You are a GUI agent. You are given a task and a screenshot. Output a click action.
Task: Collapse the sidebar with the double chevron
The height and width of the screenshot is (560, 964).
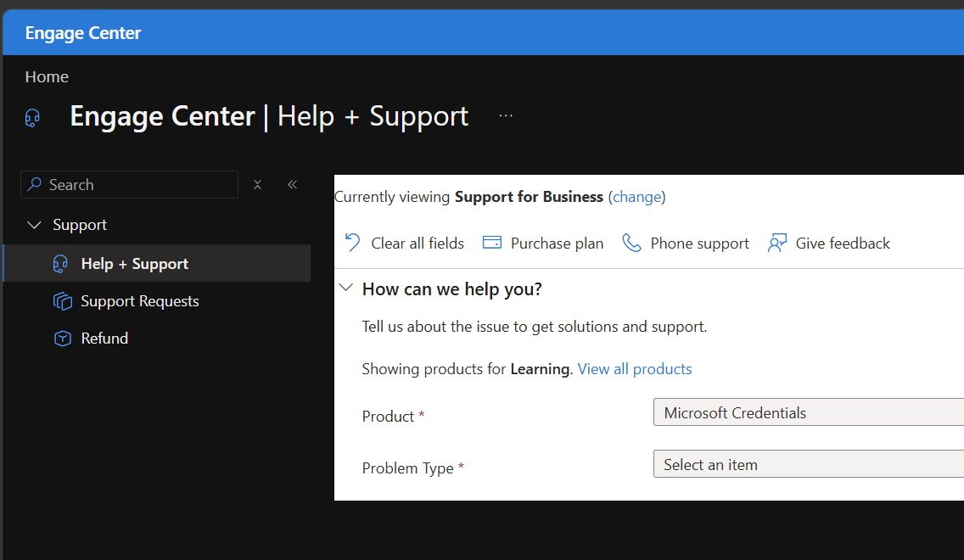coord(293,184)
